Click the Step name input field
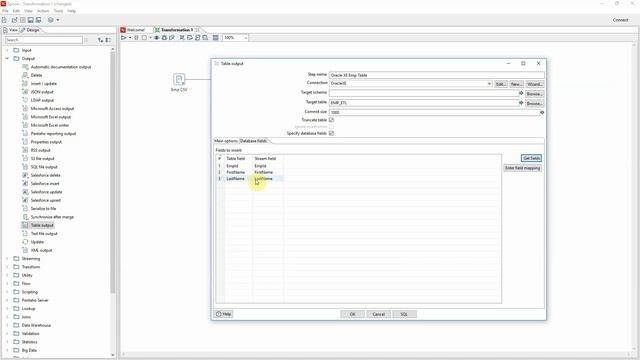This screenshot has width=640, height=360. point(436,75)
